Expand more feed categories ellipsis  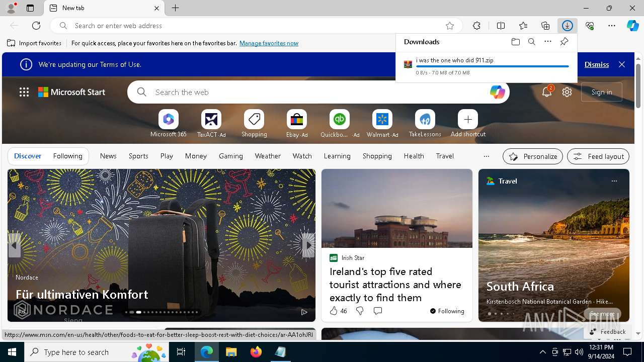point(486,156)
